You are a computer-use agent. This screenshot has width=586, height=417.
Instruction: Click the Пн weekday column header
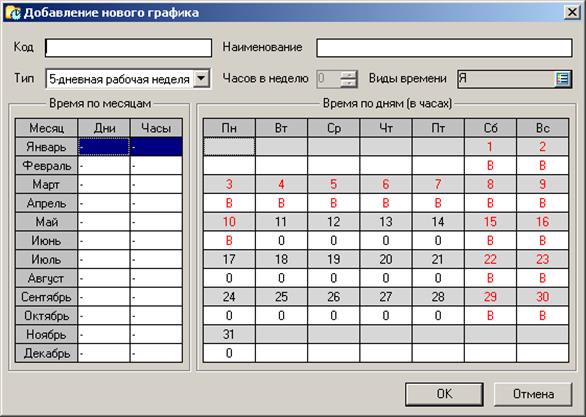[229, 128]
